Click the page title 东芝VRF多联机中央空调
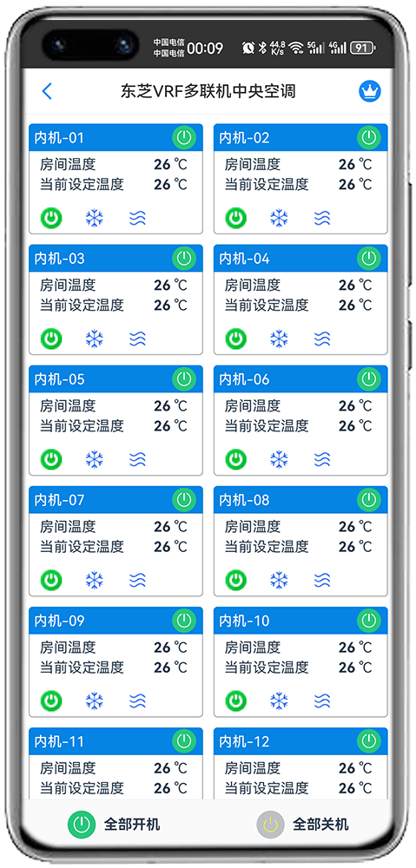The image size is (416, 868). click(208, 91)
